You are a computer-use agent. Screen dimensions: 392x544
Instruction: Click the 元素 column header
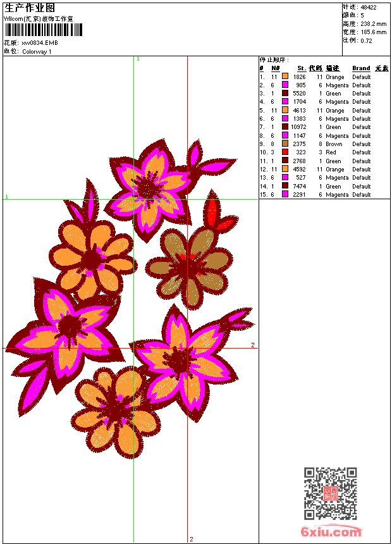point(382,68)
